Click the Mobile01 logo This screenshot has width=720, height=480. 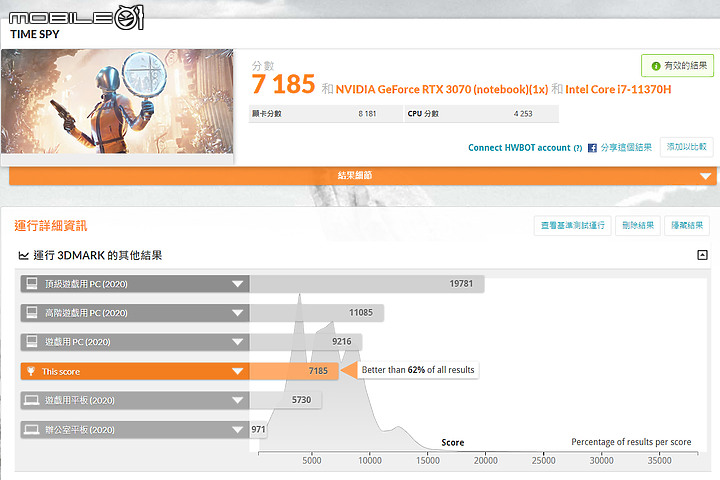[76, 18]
